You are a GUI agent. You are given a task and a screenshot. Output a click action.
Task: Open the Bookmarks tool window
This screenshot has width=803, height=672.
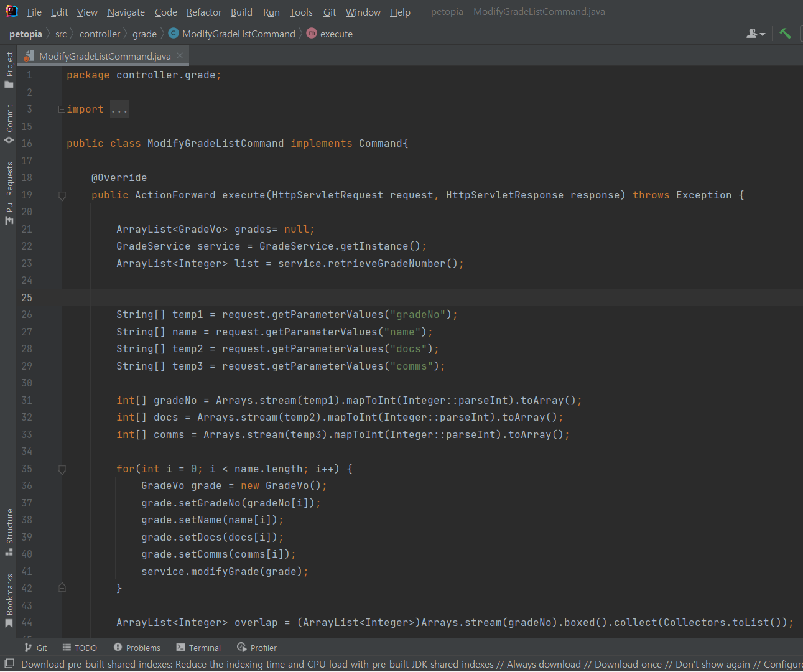(9, 600)
